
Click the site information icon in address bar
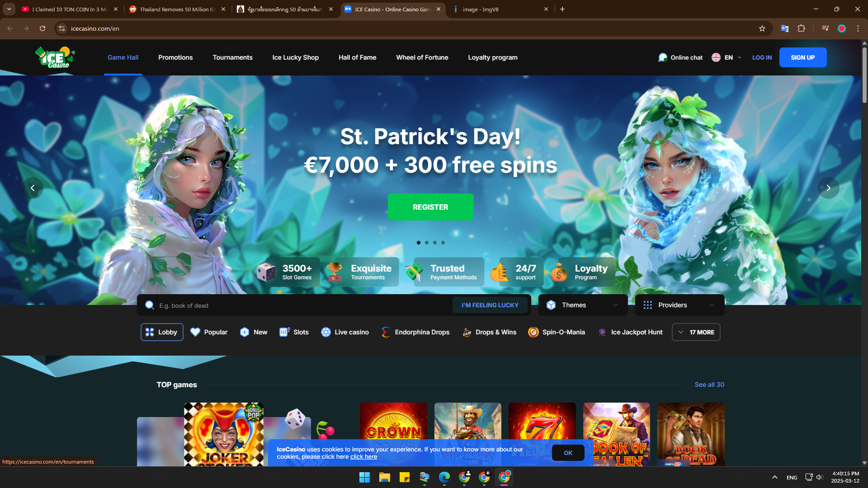62,28
